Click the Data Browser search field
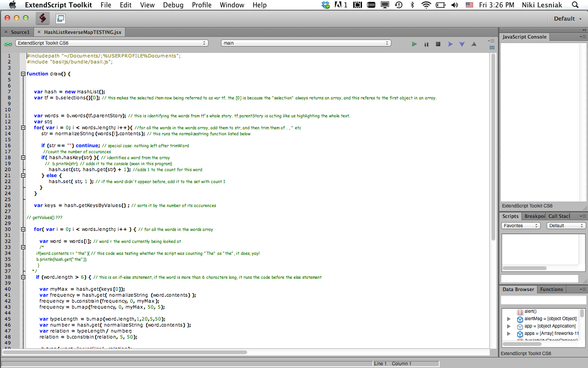The height and width of the screenshot is (368, 588). click(x=543, y=300)
